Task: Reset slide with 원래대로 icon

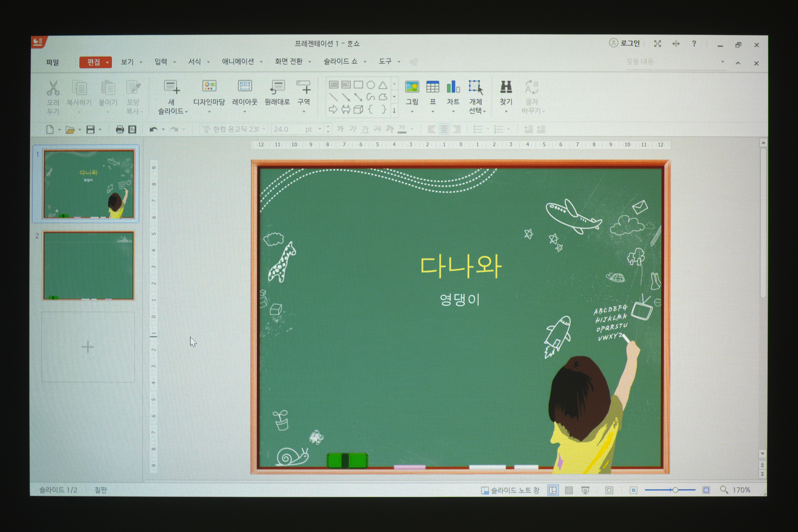Action: pos(277,87)
